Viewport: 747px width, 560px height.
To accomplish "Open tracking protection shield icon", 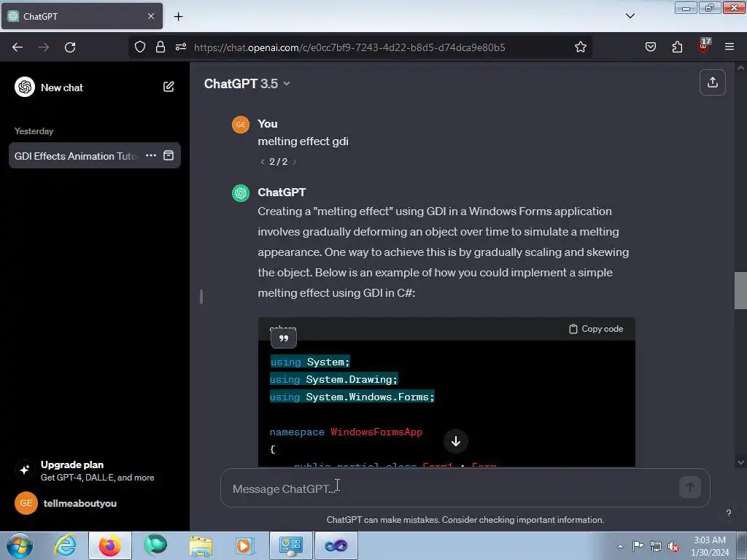I will 139,47.
